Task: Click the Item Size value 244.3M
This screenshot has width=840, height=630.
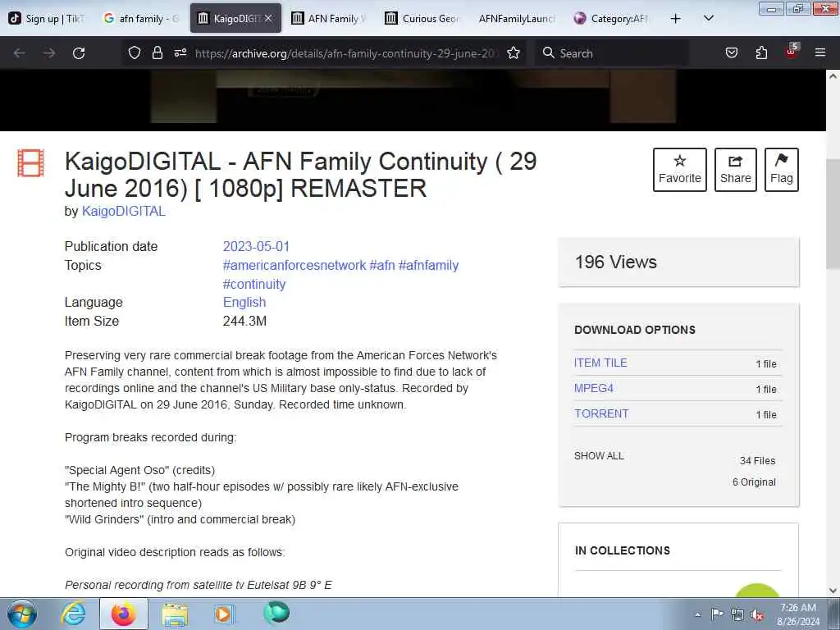Action: [x=244, y=321]
